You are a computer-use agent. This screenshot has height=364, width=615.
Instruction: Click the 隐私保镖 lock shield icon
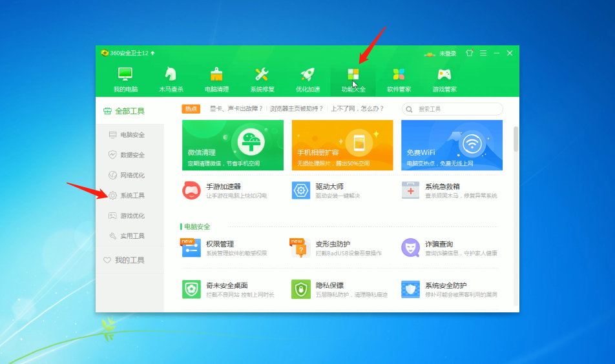click(301, 290)
